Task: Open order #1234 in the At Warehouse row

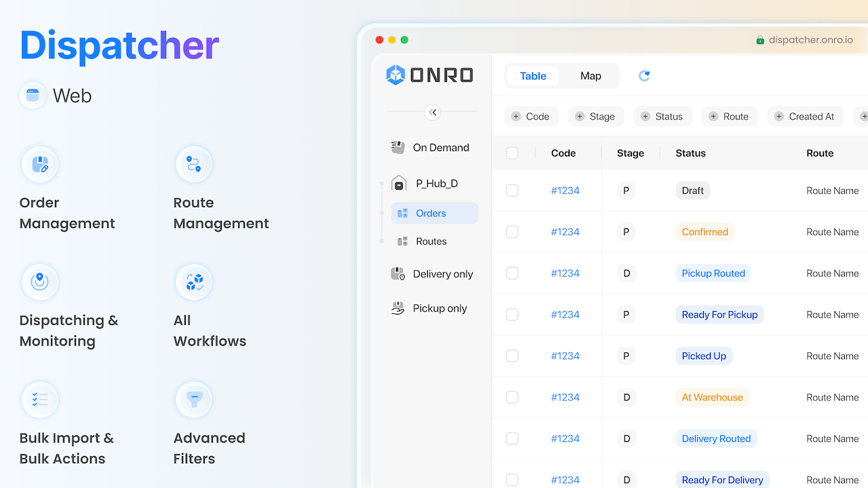Action: [x=565, y=397]
